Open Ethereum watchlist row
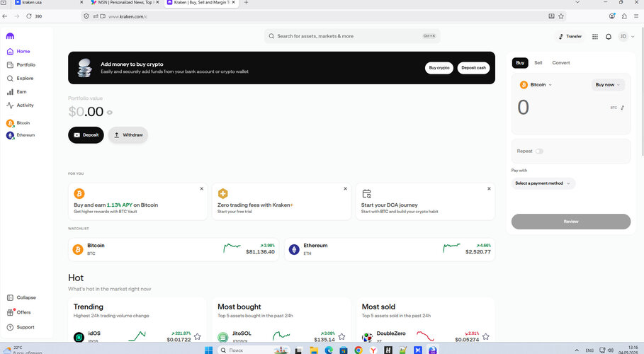 pos(390,250)
